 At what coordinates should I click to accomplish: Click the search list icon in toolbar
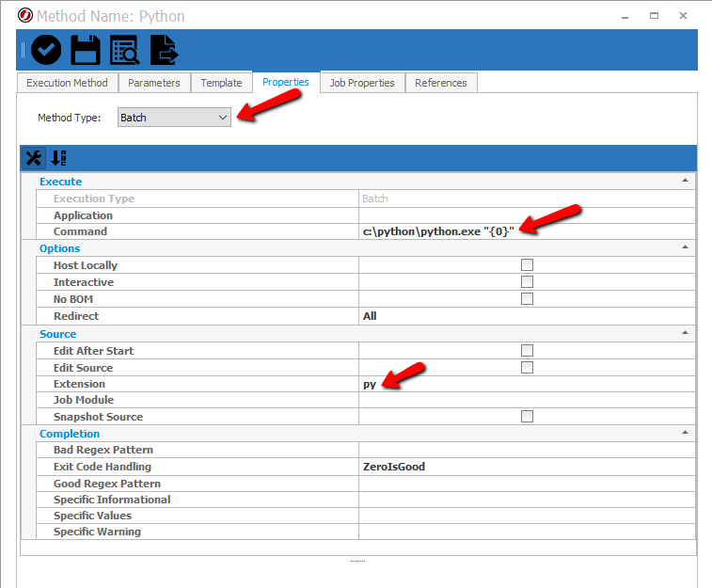(x=125, y=50)
